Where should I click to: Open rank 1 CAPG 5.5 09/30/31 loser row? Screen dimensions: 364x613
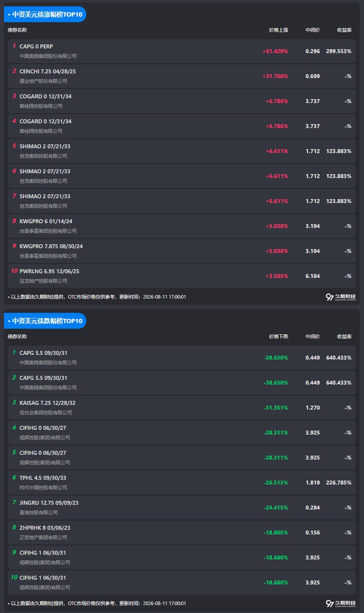tap(182, 358)
